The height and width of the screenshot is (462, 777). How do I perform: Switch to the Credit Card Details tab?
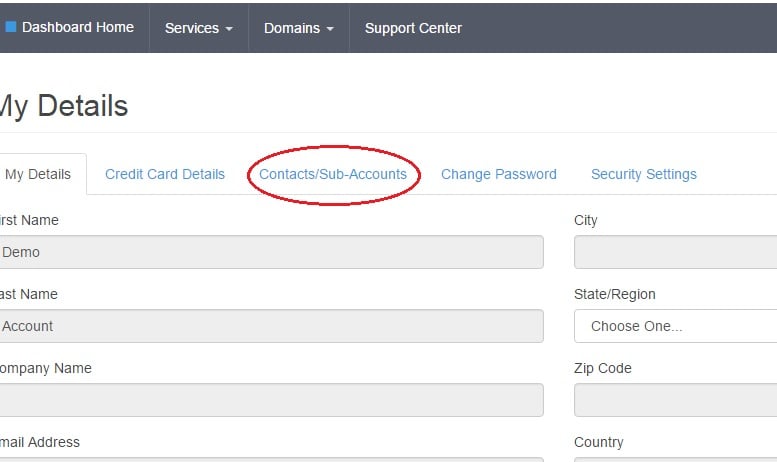coord(165,174)
